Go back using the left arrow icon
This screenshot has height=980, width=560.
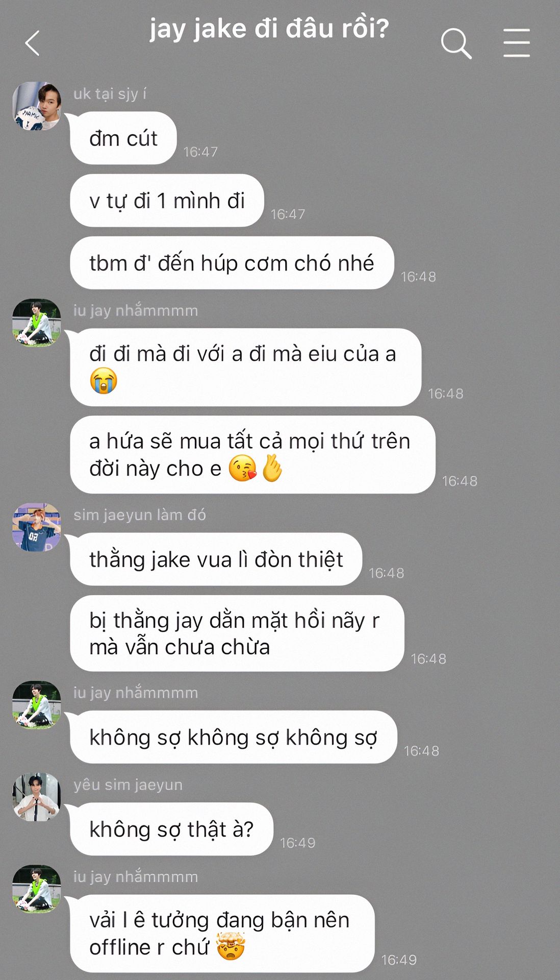point(32,43)
